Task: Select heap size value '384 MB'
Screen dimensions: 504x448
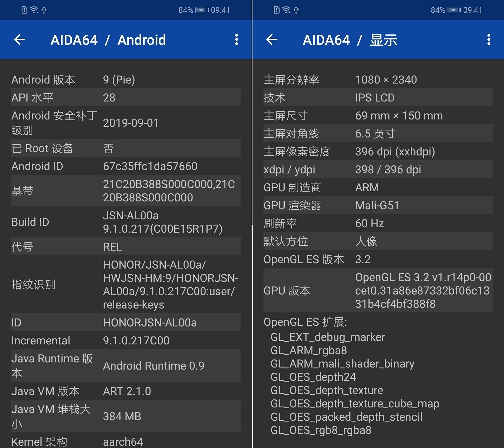Action: click(122, 416)
